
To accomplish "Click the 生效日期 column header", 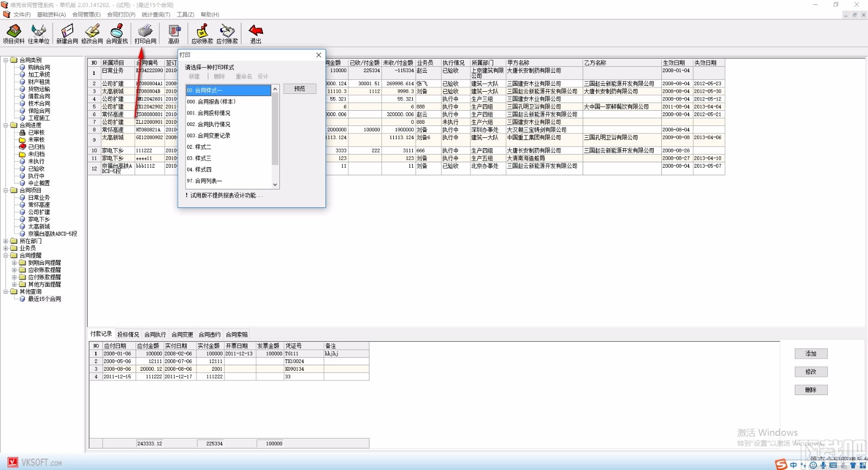I will [676, 63].
